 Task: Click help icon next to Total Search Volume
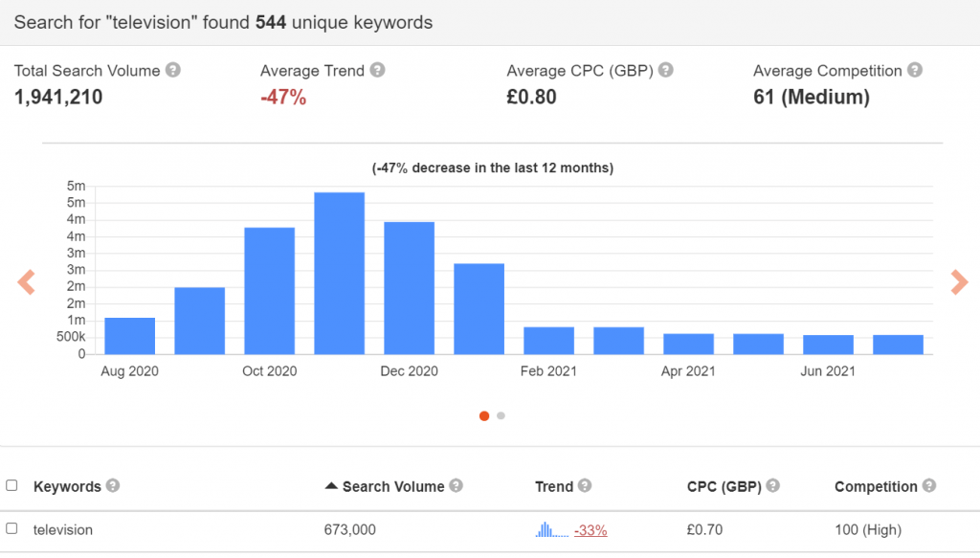tap(172, 71)
